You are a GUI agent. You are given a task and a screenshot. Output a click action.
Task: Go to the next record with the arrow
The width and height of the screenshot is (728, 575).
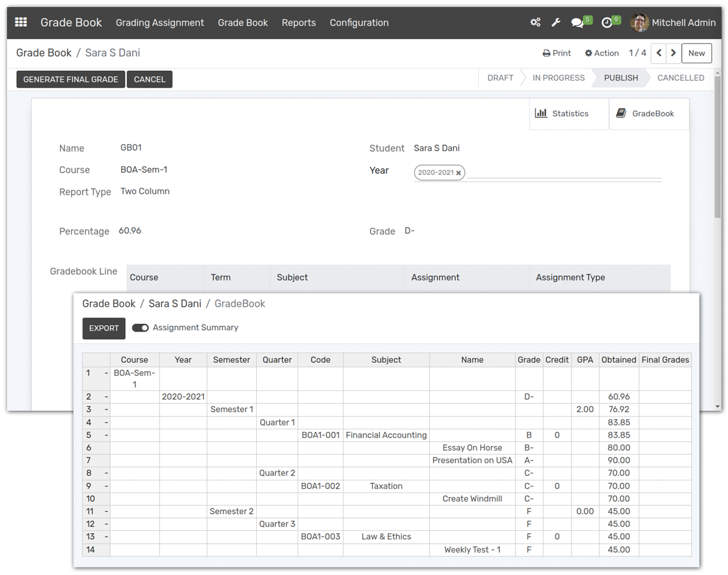click(673, 53)
